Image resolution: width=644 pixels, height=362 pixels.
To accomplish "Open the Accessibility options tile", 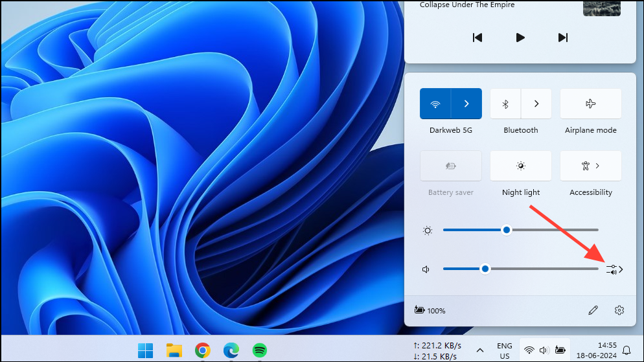I will pos(590,166).
